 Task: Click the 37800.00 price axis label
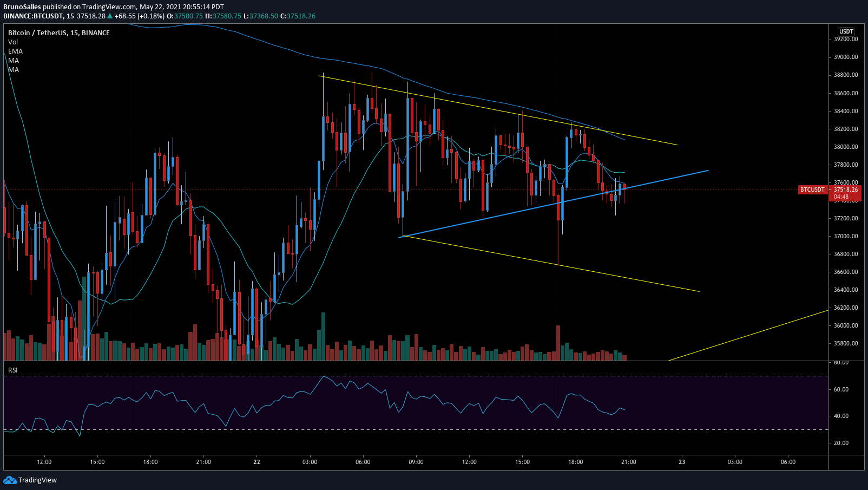point(846,165)
